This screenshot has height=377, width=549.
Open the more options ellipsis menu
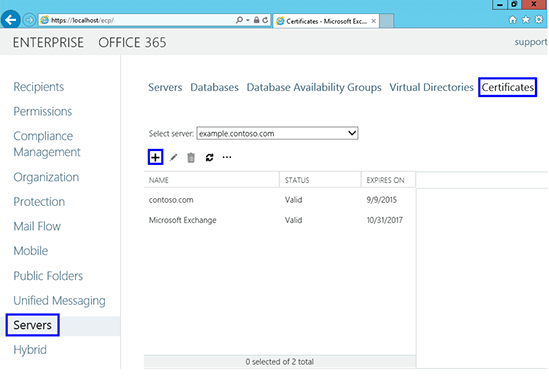227,157
